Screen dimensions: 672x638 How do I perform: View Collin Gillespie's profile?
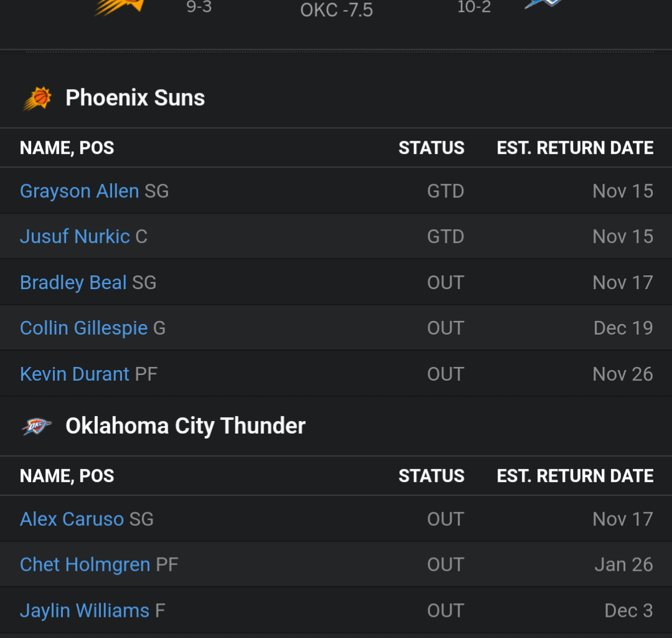[83, 328]
